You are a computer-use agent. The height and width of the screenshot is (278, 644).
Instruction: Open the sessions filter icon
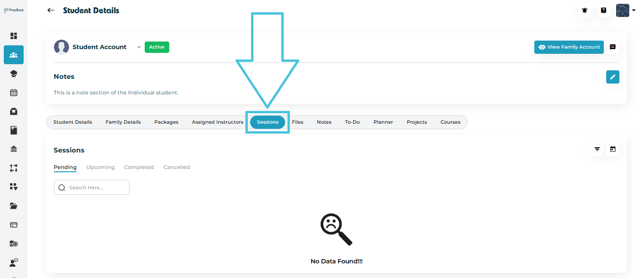point(597,150)
